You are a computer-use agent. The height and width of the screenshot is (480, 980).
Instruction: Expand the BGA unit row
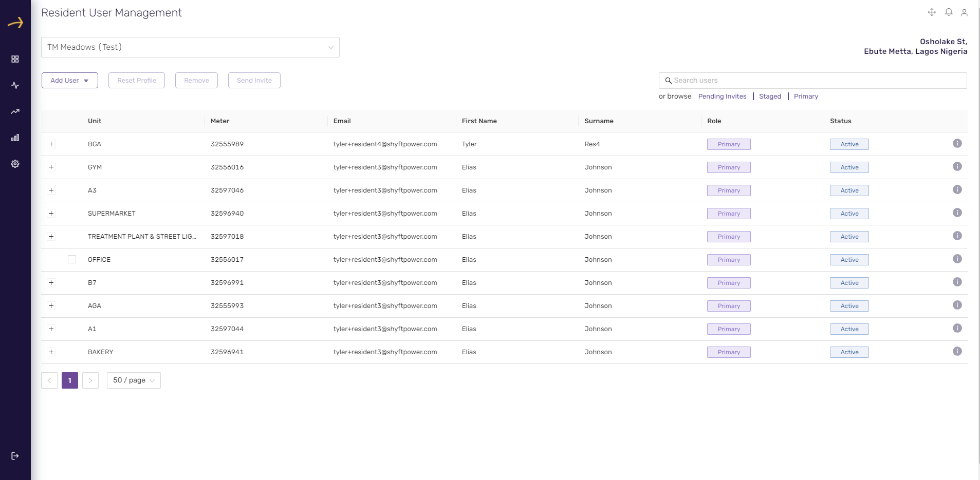tap(51, 144)
